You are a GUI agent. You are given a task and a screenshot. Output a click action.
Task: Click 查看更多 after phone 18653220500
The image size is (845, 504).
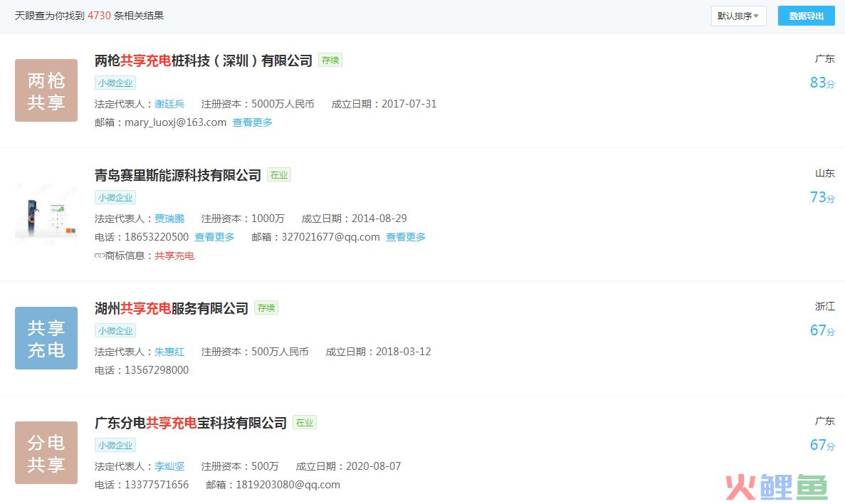click(214, 237)
